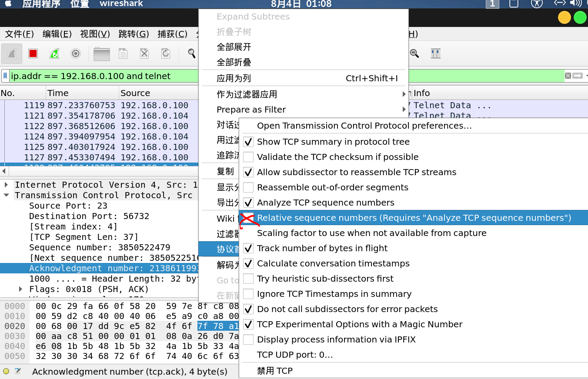Image resolution: width=588 pixels, height=379 pixels.
Task: Open a capture file with folder icon
Action: (x=102, y=53)
